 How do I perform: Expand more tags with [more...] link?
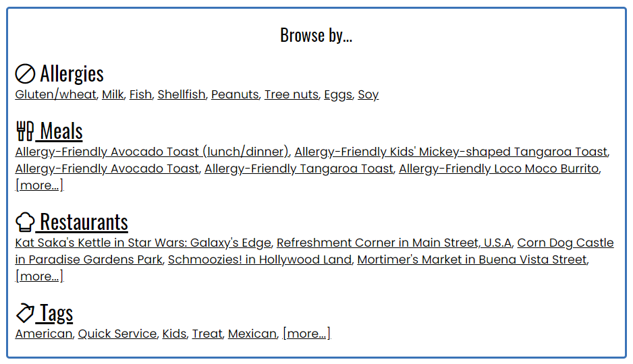pyautogui.click(x=307, y=334)
